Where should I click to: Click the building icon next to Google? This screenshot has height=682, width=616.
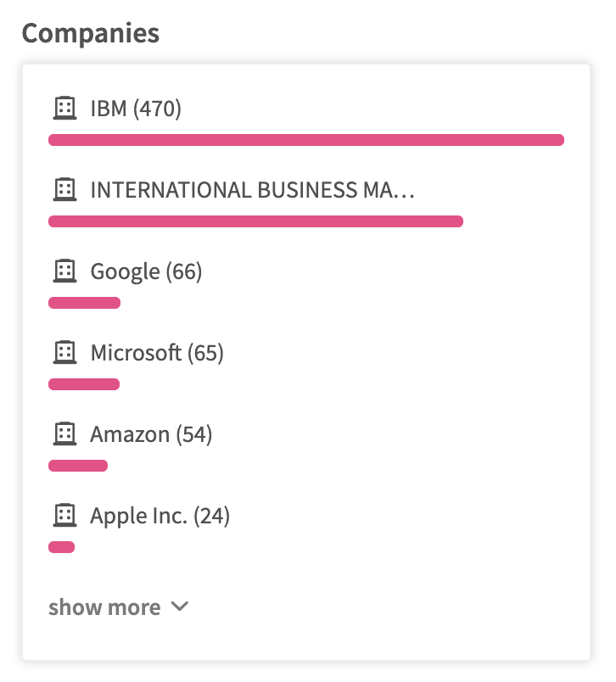tap(64, 271)
